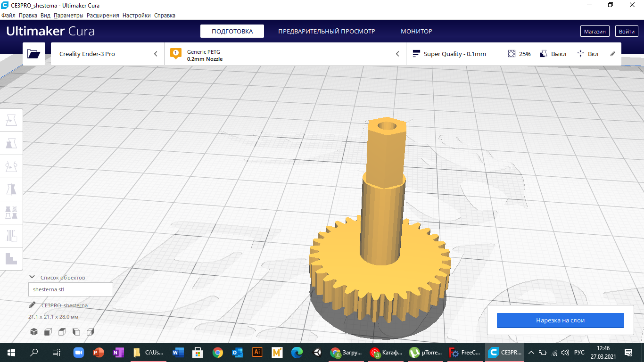
Task: Select the Support Blocker tool
Action: coord(11,235)
